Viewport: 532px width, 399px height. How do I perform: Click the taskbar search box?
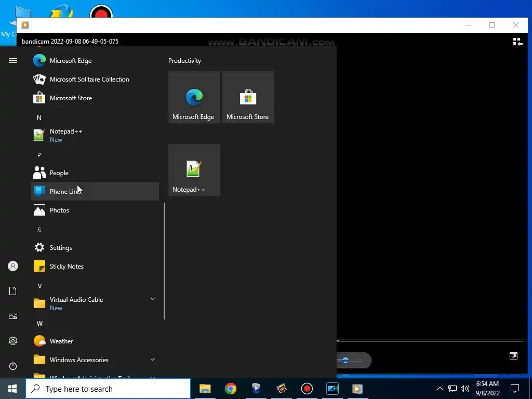tap(108, 389)
